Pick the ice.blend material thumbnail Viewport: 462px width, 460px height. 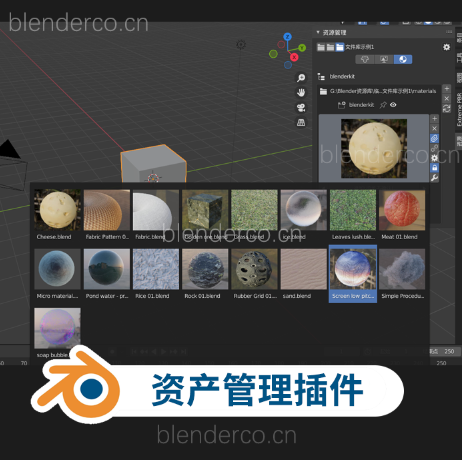point(304,210)
